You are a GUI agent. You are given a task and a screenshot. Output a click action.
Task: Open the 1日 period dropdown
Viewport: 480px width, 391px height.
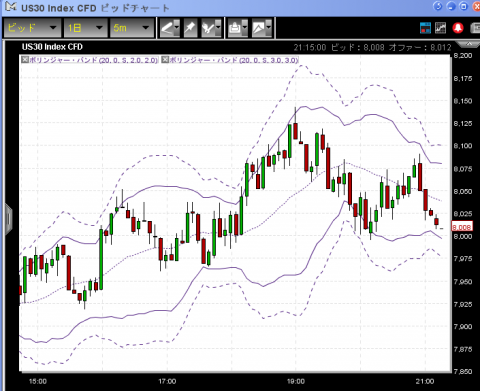86,28
